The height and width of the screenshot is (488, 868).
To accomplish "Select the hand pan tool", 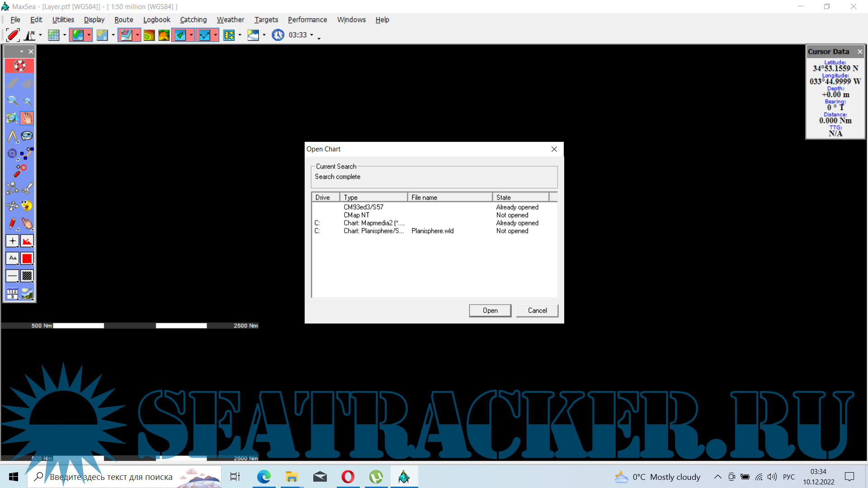I will point(27,118).
